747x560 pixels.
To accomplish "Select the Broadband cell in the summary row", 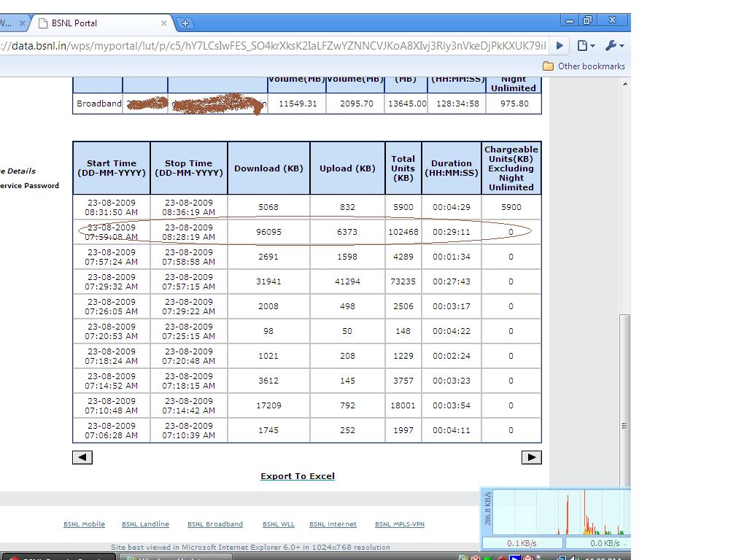I will click(98, 104).
